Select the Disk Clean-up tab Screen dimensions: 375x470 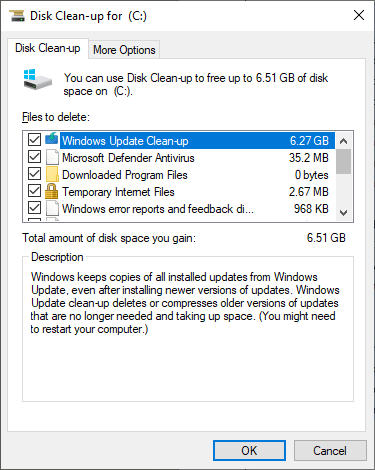click(x=48, y=48)
